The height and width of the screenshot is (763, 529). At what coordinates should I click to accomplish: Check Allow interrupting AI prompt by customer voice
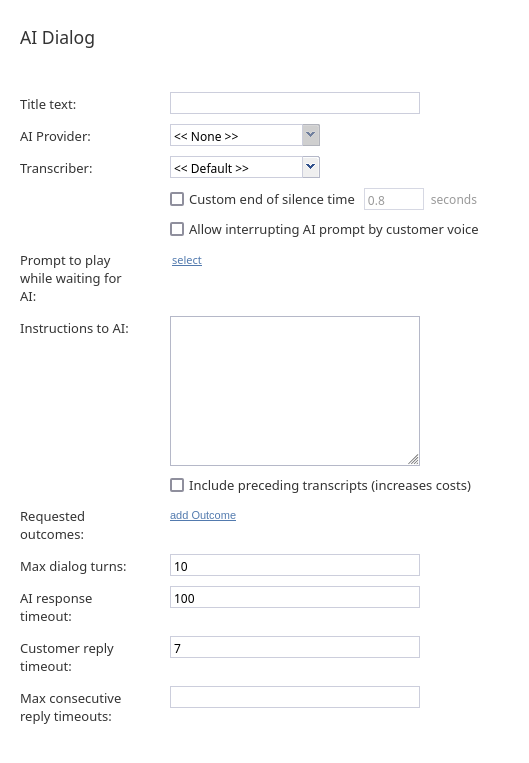pos(177,229)
